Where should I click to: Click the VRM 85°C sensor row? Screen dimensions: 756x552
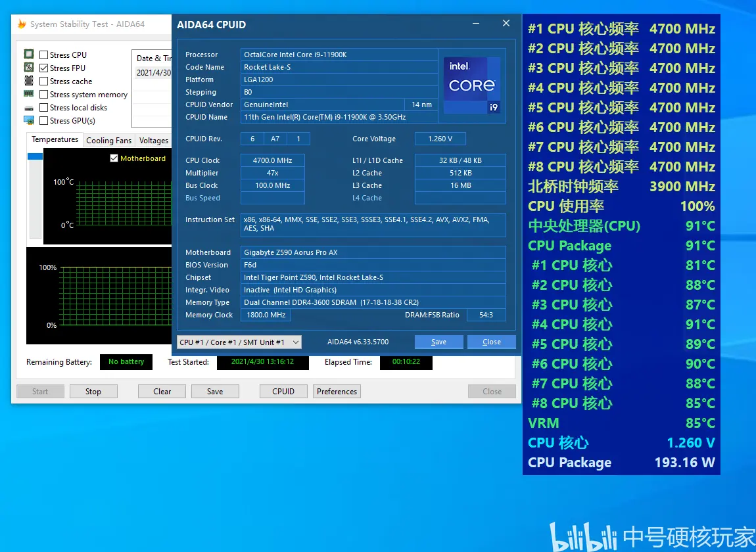click(x=621, y=423)
